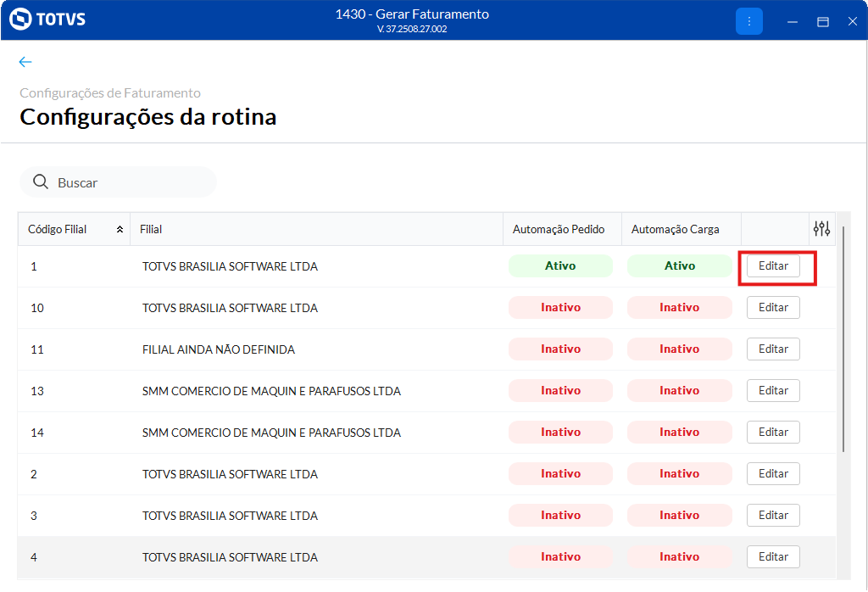
Task: Click the vertical table scrollbar
Action: 843,339
